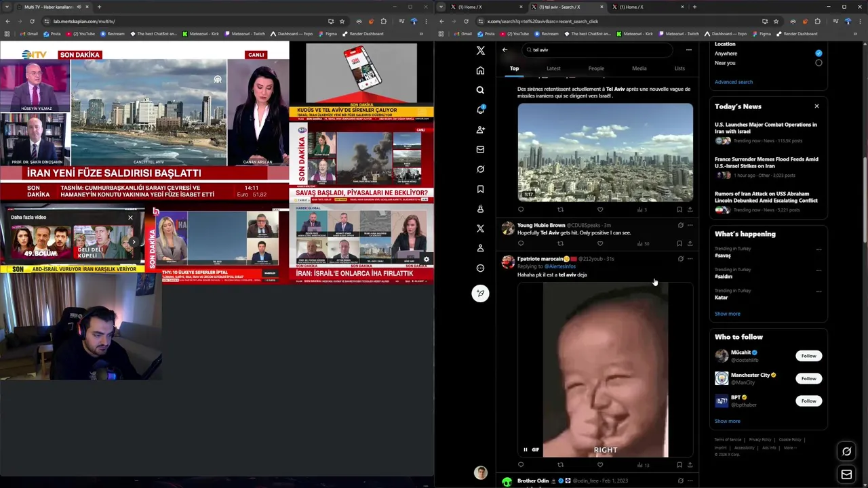Switch to Media search tab
This screenshot has height=488, width=868.
click(639, 68)
